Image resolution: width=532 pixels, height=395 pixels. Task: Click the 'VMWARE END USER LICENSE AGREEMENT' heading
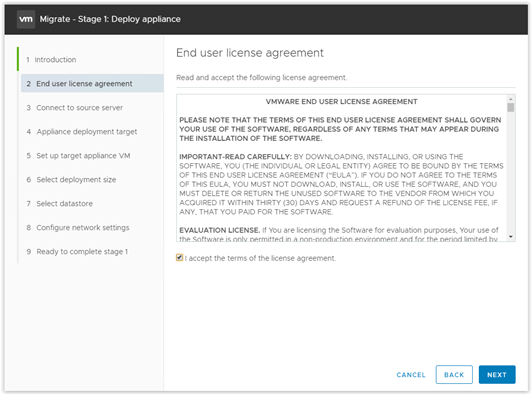point(341,102)
